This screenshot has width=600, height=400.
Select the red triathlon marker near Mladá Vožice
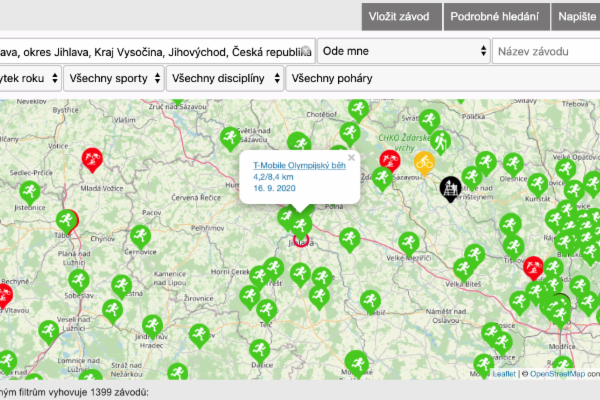click(x=92, y=158)
